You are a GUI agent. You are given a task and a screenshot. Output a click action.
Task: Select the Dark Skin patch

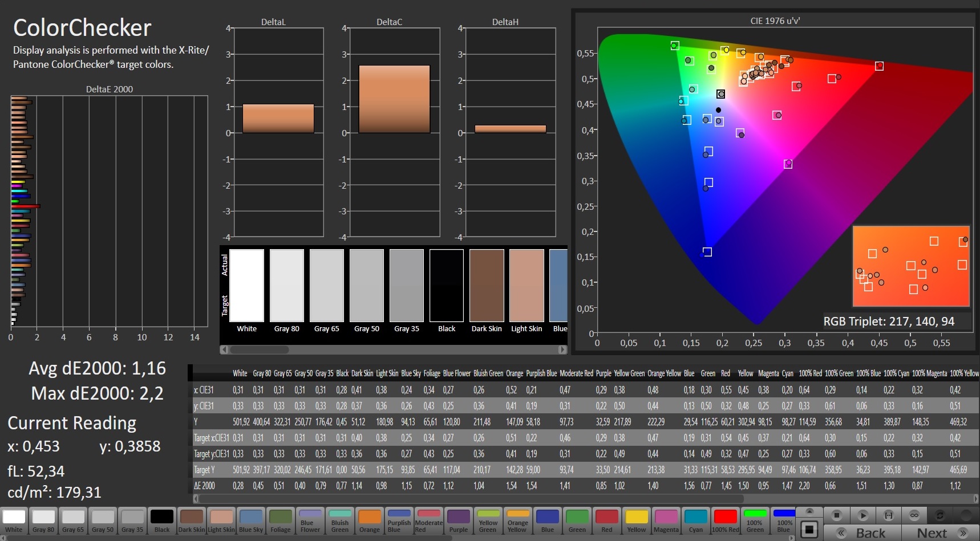[x=192, y=520]
